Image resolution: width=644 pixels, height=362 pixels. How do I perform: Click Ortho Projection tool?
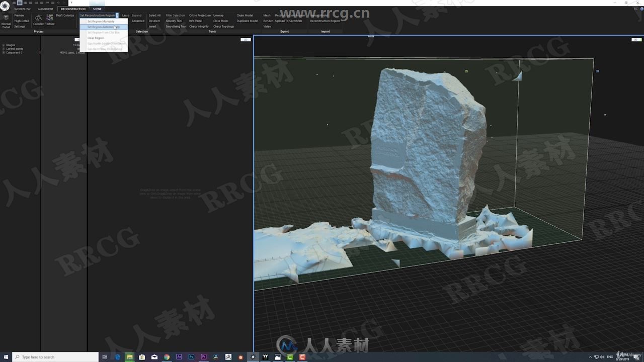200,16
